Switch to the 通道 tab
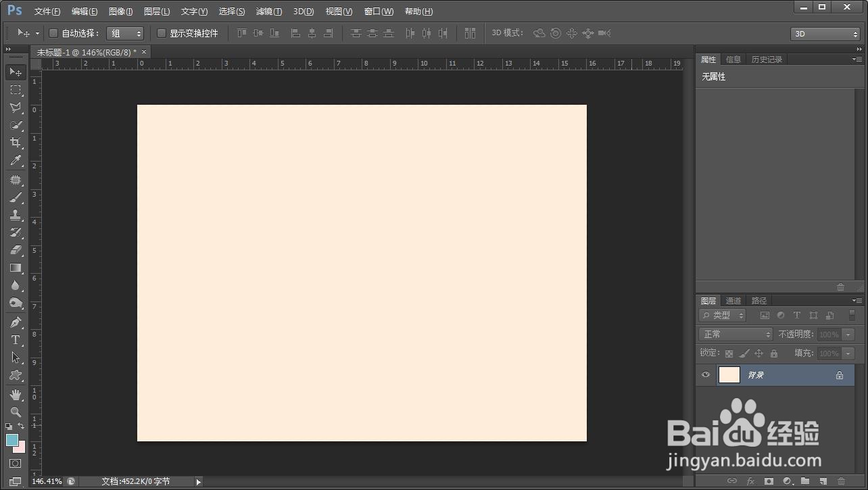868x490 pixels. 733,301
